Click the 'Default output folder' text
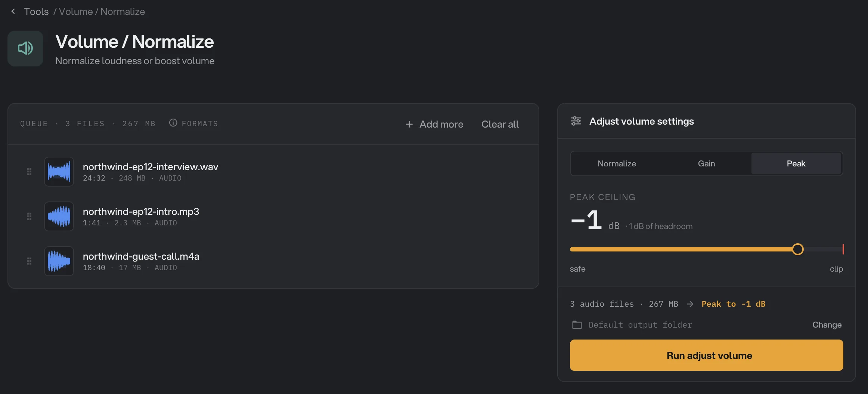Image resolution: width=868 pixels, height=394 pixels. click(x=640, y=325)
